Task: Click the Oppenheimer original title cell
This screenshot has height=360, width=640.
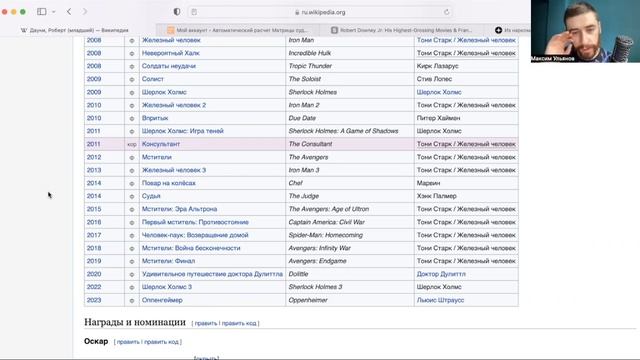Action: click(x=350, y=300)
